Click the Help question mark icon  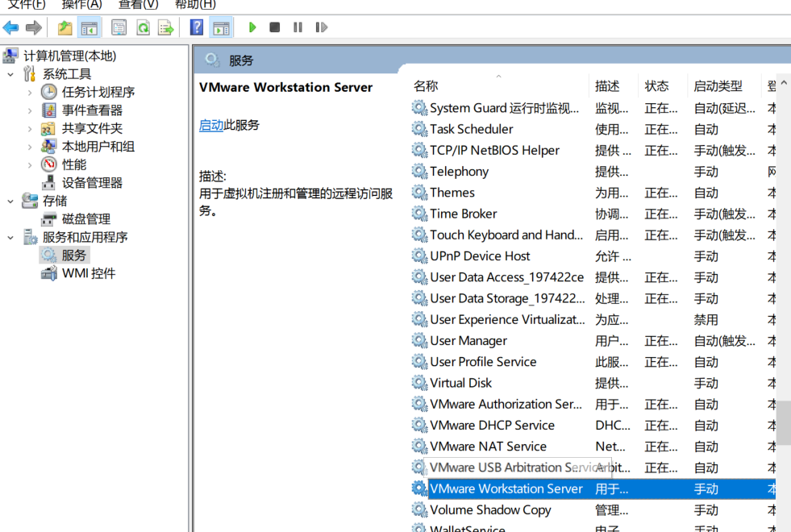point(196,27)
